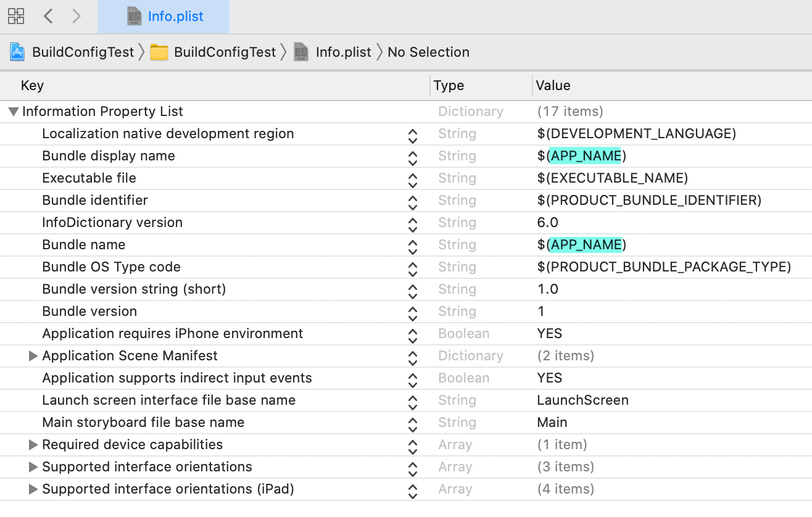This screenshot has height=517, width=812.
Task: Click No Selection in the jump bar
Action: point(428,52)
